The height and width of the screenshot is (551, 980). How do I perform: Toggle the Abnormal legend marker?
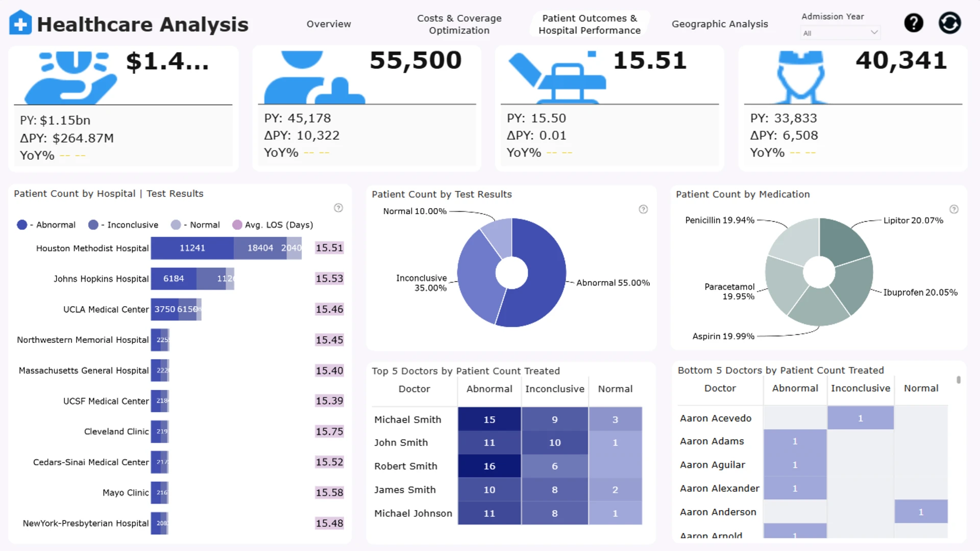(x=22, y=225)
